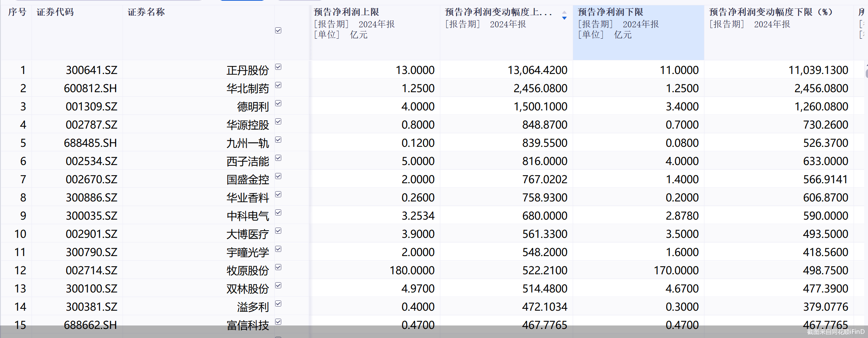This screenshot has height=338, width=868.
Task: Open stock code 300641.SZ
Action: coord(91,70)
